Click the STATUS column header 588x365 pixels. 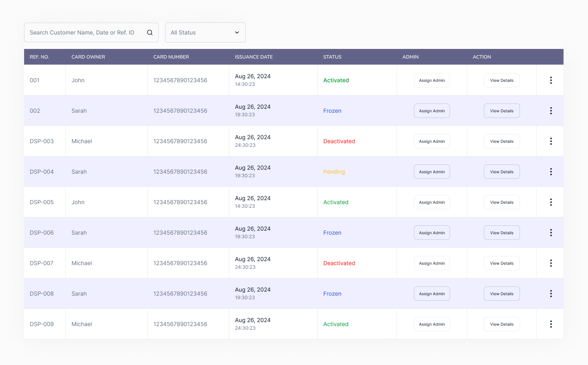pyautogui.click(x=333, y=57)
